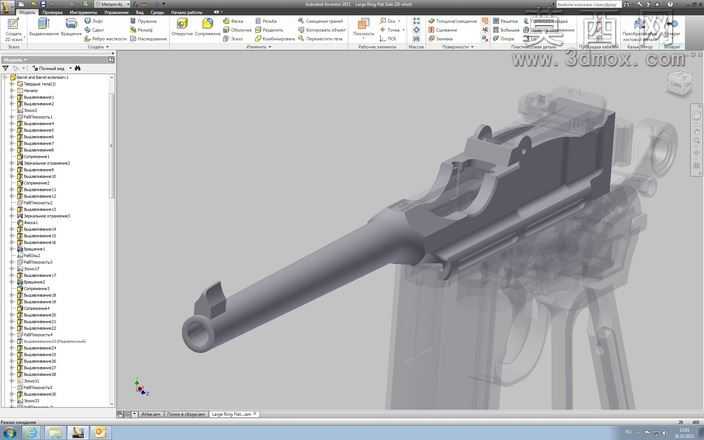
Task: Expand the Create (Создать) panel dropdown
Action: click(107, 47)
